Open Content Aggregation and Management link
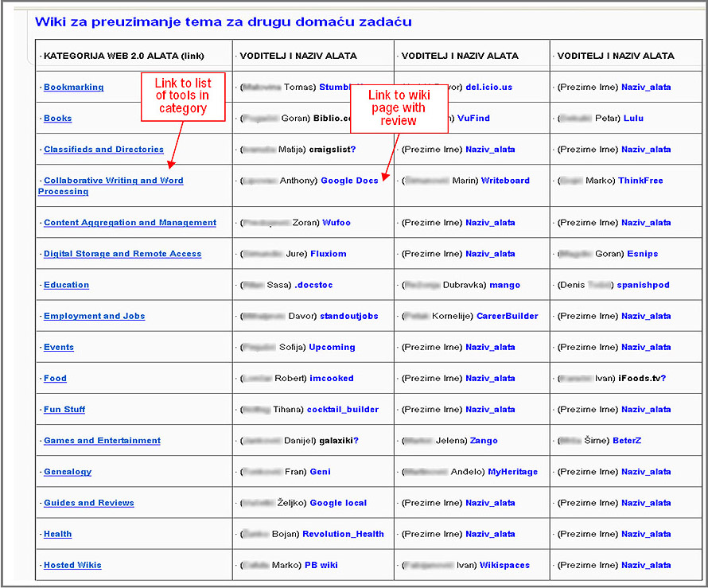 (130, 223)
